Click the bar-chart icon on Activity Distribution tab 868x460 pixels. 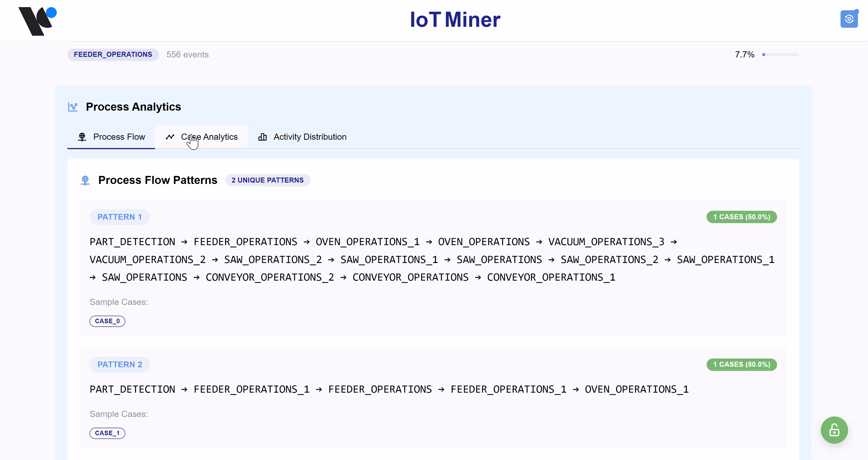[263, 137]
